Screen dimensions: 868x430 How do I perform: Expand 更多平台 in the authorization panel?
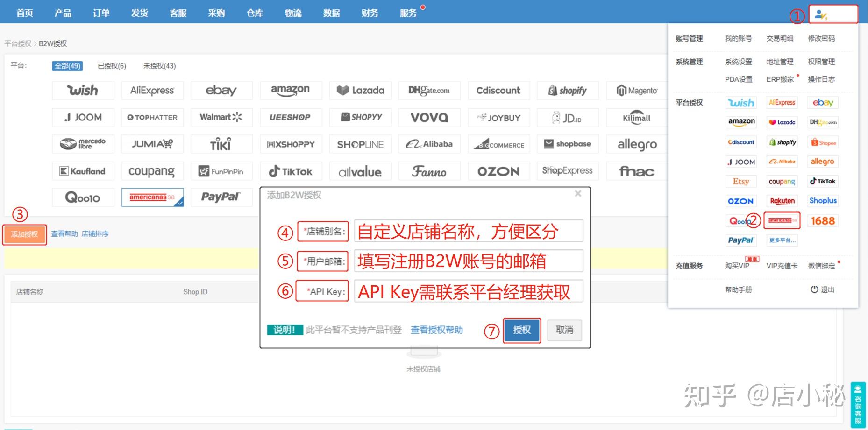[783, 240]
